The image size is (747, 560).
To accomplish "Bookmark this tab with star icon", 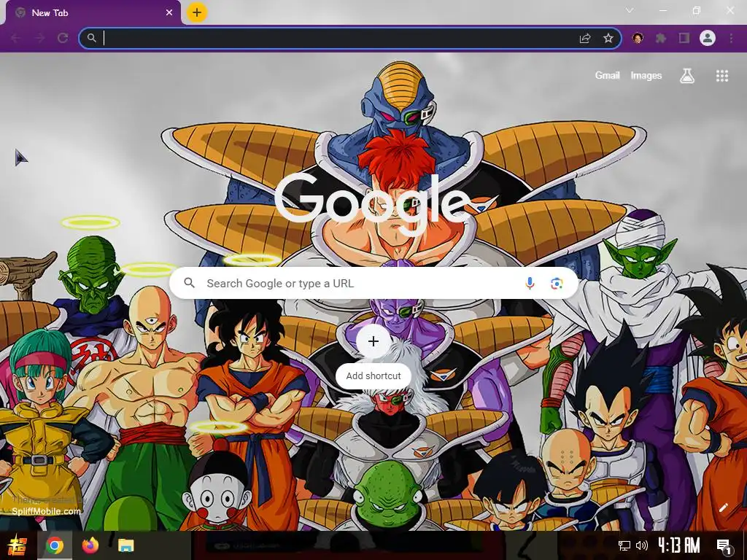I will click(608, 38).
